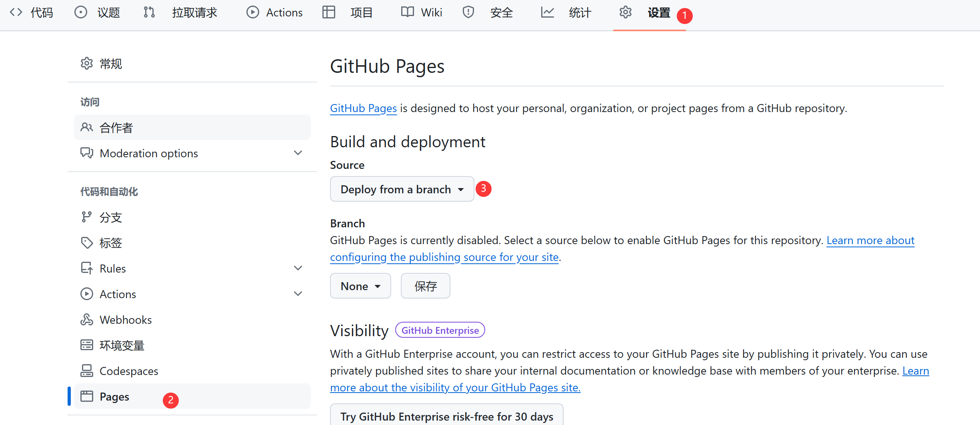Open the Deploy from a branch dropdown
Screen dimensions: 980x425
(x=402, y=189)
